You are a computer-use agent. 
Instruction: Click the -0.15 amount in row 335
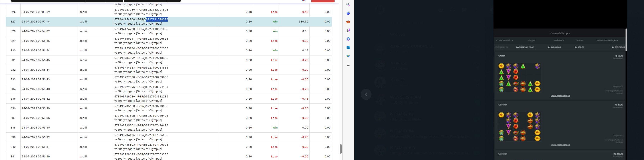coord(305,99)
